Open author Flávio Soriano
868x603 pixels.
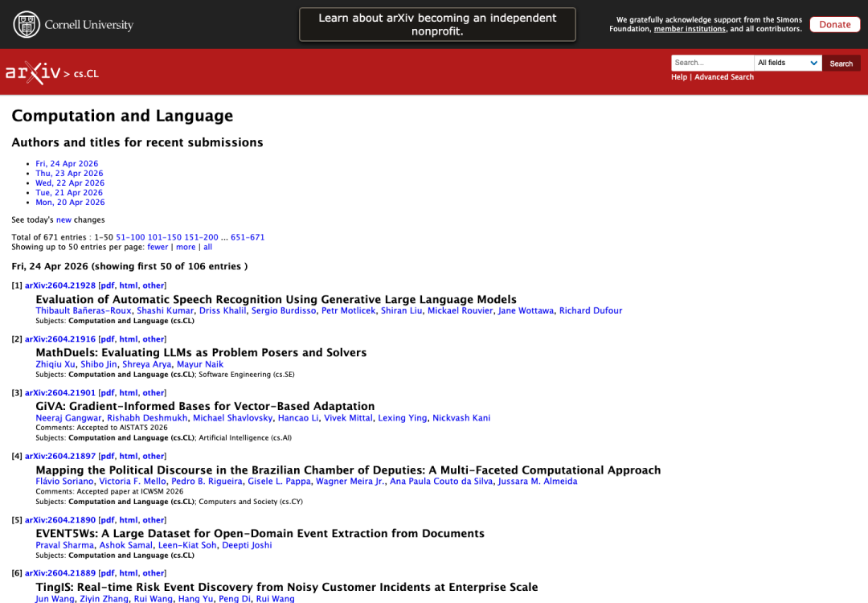click(65, 481)
